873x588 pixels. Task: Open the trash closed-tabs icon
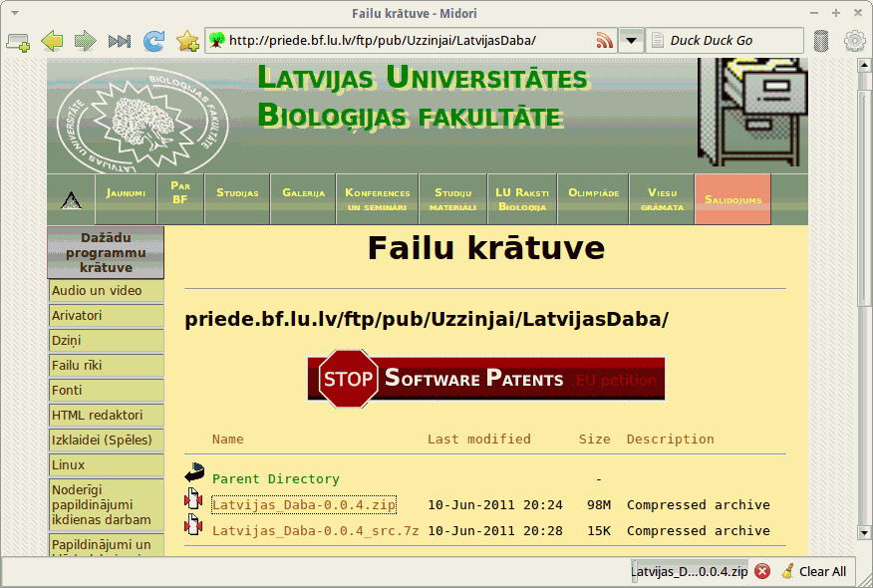click(x=821, y=41)
